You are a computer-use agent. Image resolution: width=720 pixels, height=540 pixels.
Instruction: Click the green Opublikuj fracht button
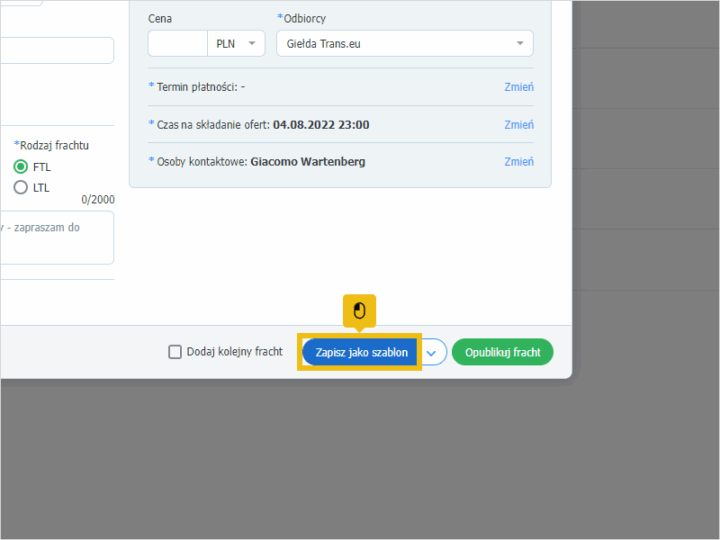502,352
